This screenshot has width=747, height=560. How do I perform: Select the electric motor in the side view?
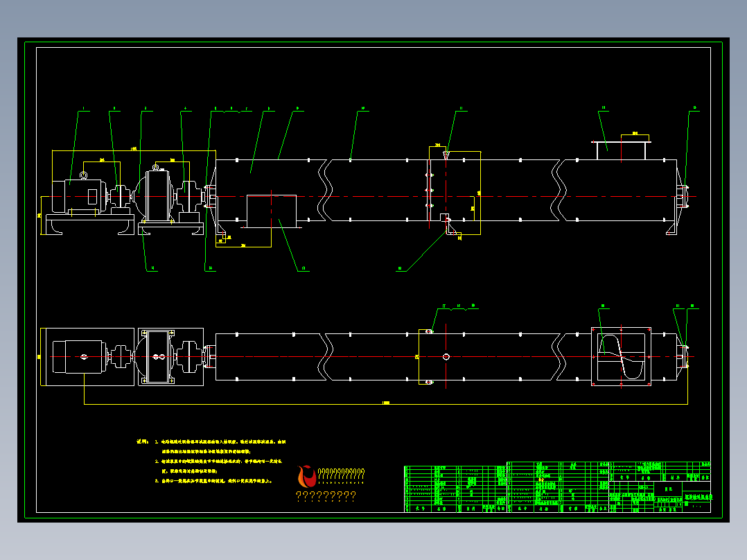point(78,196)
